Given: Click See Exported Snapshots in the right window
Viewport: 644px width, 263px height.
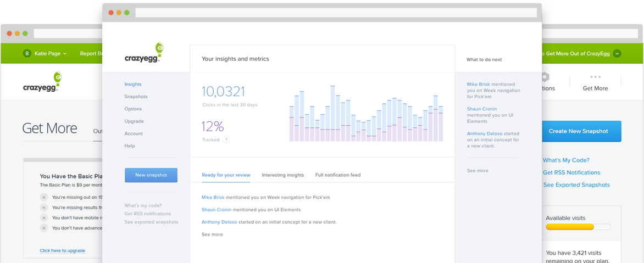Looking at the screenshot, I should pos(576,185).
